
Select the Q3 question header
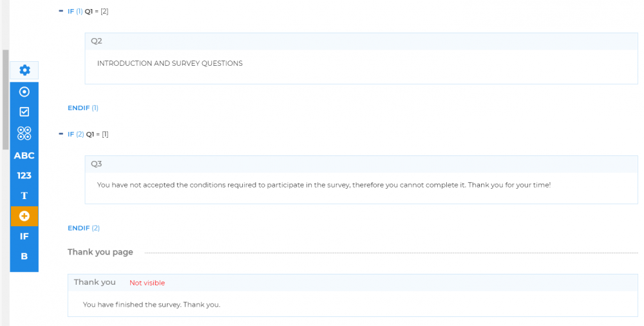pos(361,164)
